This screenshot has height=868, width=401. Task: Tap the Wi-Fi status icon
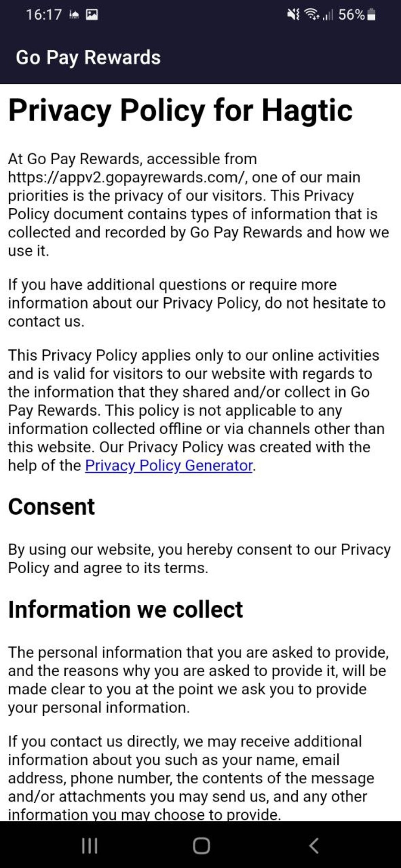[313, 15]
